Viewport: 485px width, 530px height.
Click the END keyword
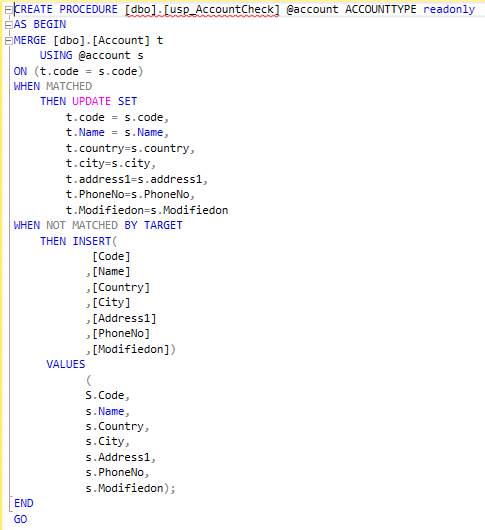[24, 503]
